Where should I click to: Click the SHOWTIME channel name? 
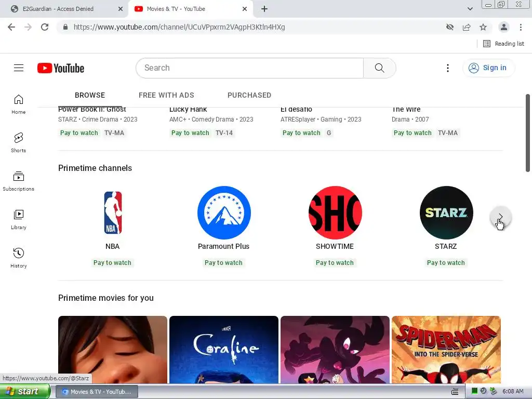(x=335, y=246)
